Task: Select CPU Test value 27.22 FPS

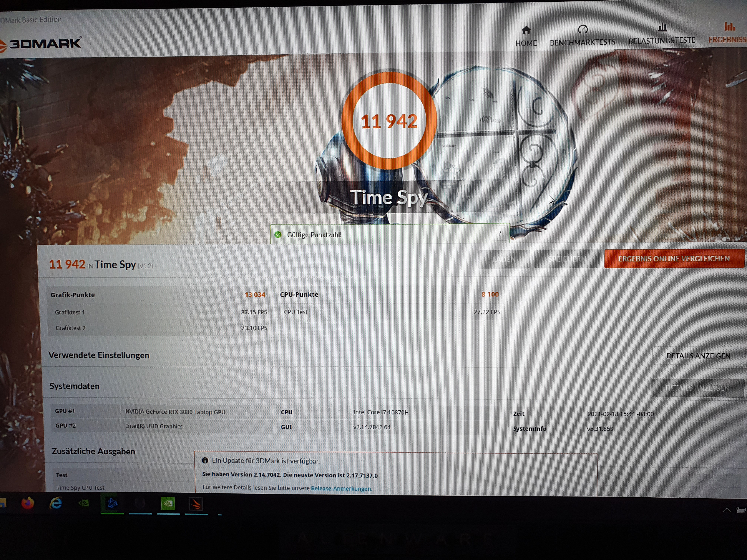Action: pyautogui.click(x=487, y=312)
